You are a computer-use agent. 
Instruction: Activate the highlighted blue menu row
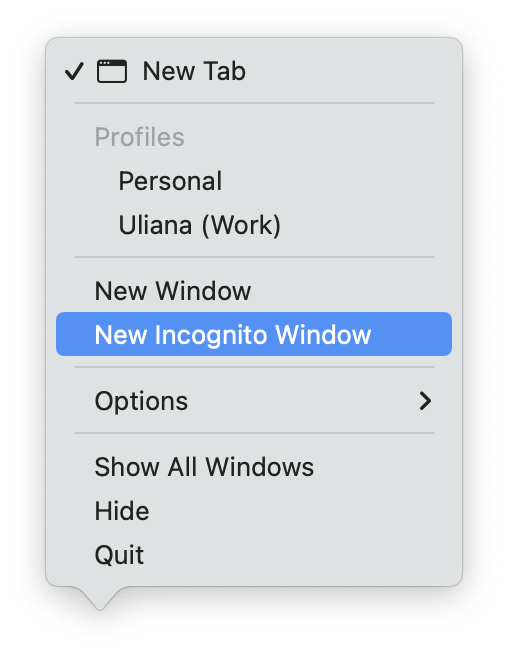coord(254,334)
